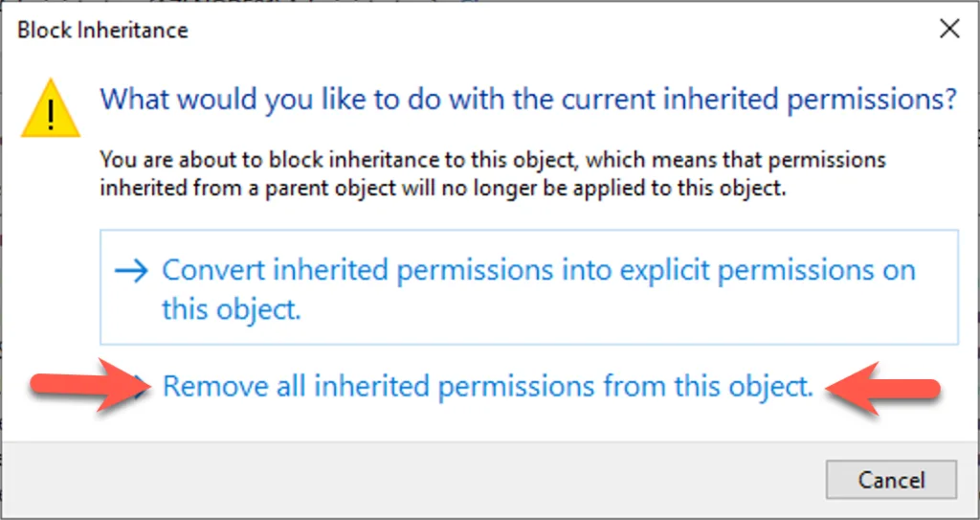Click the exclamation mark inside warning icon
The image size is (980, 520).
pos(52,113)
